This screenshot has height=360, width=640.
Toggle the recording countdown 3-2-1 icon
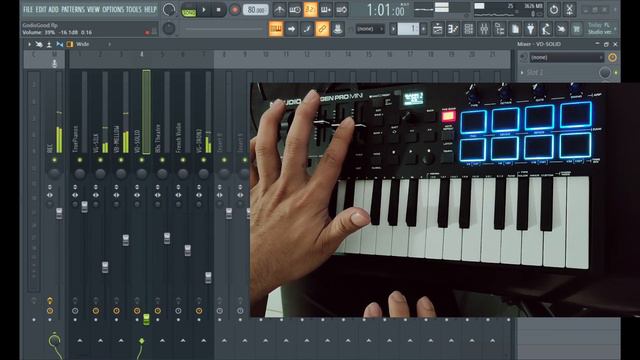pos(310,9)
